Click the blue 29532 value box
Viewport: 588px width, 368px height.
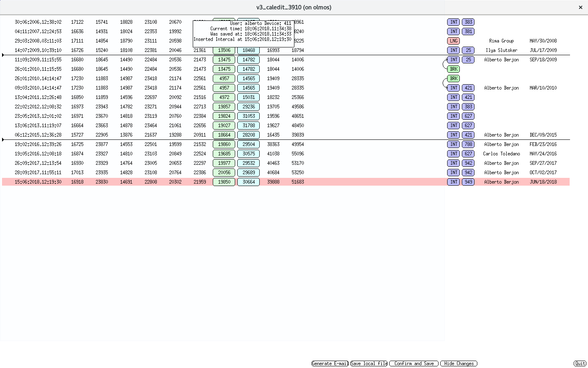pyautogui.click(x=248, y=163)
